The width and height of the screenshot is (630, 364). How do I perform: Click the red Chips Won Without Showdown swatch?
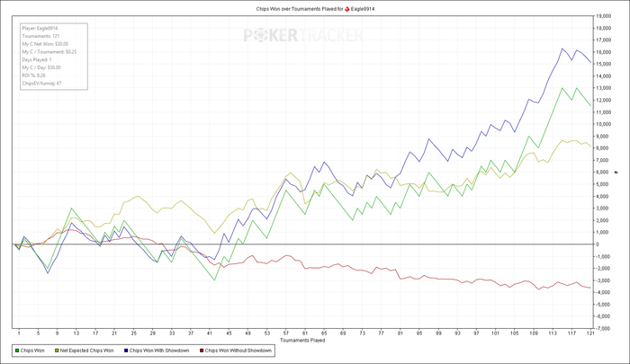tap(202, 351)
